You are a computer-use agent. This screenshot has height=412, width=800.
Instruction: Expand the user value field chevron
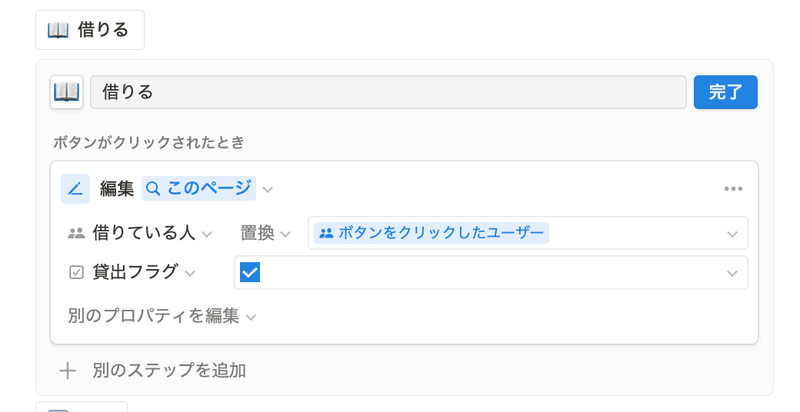[732, 234]
